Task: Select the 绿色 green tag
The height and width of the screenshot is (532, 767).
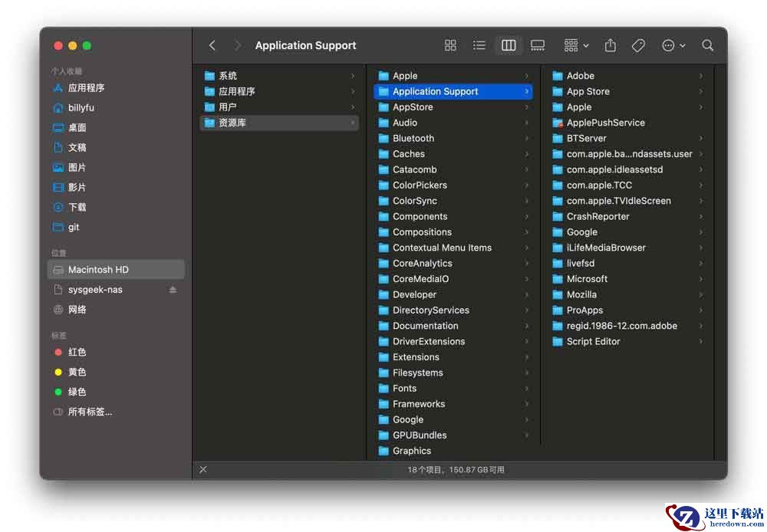Action: [116, 392]
